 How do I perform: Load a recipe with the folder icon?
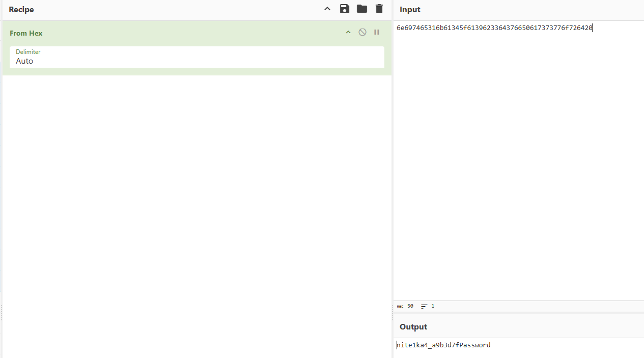click(362, 9)
